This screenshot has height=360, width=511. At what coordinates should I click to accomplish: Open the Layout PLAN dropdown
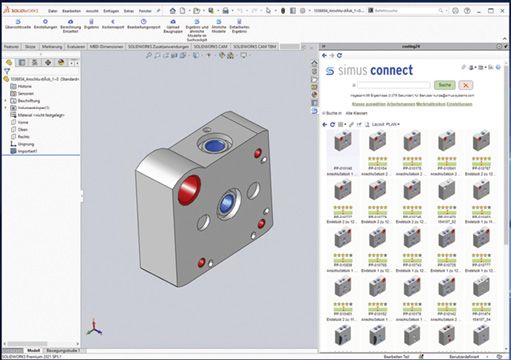pyautogui.click(x=385, y=124)
